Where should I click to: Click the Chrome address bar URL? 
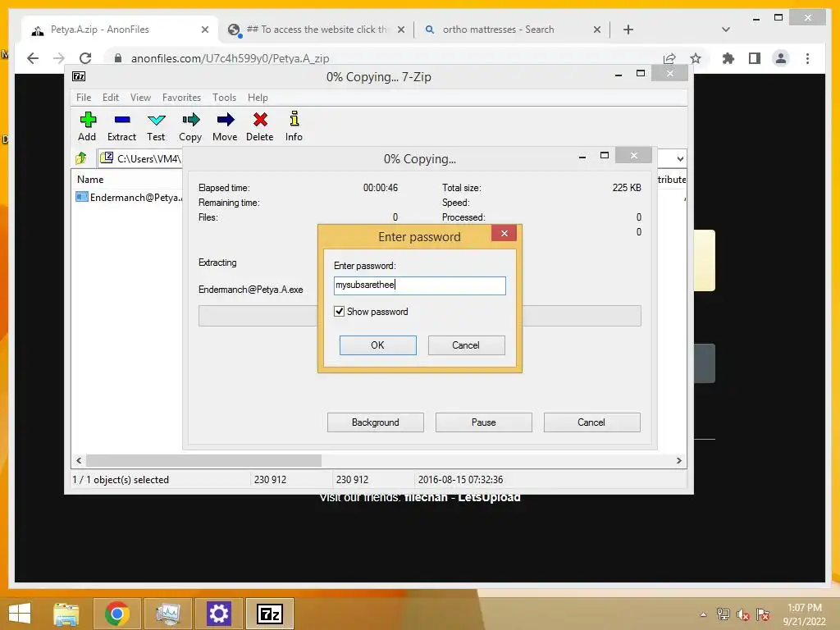click(230, 58)
